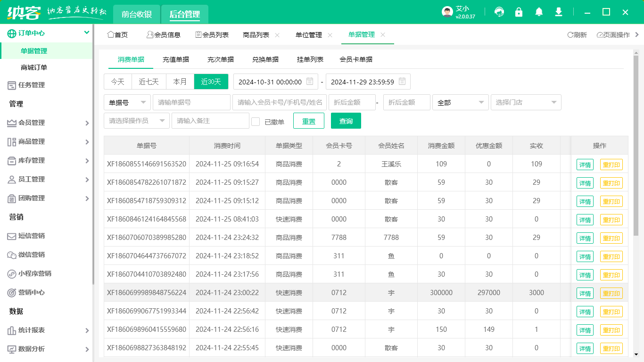Viewport: 644px width, 362px height.
Task: Click the download icon in header
Action: [559, 12]
